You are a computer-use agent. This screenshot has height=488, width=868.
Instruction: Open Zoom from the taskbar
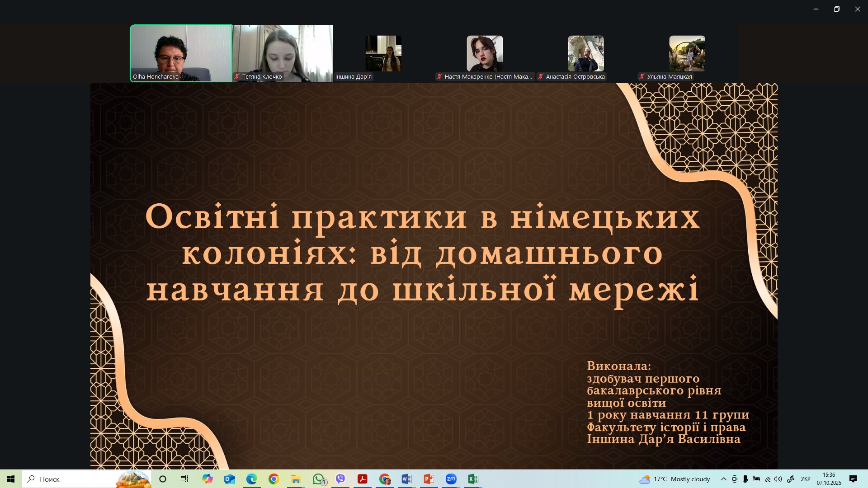click(451, 479)
